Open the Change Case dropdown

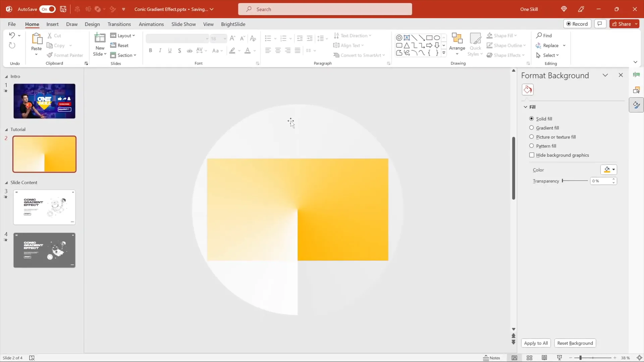pos(217,50)
